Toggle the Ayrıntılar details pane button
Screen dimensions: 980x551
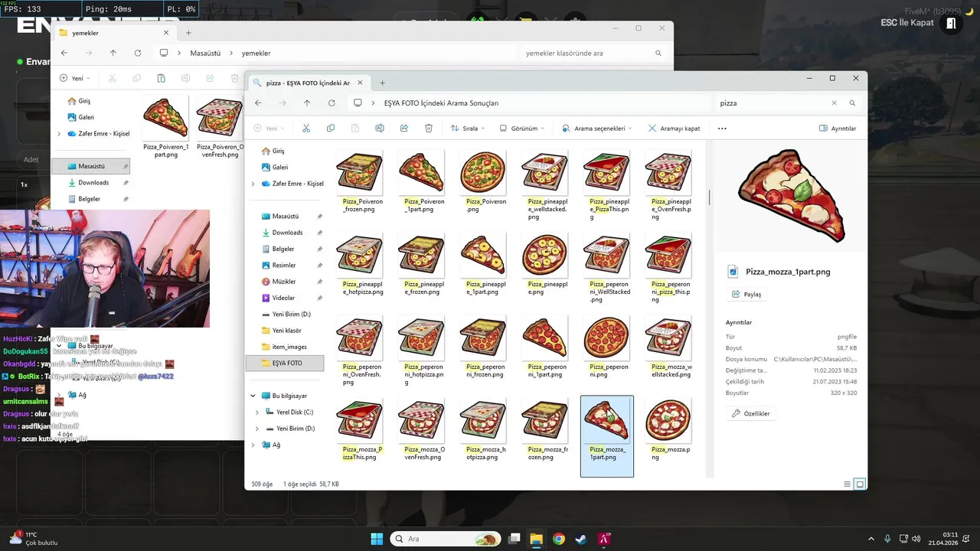point(838,129)
